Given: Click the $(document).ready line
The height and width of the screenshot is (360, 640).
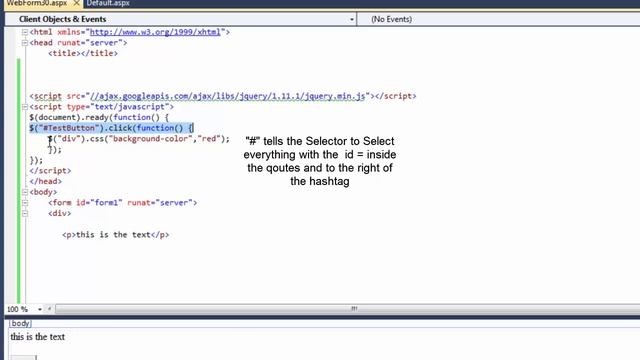Looking at the screenshot, I should [99, 117].
